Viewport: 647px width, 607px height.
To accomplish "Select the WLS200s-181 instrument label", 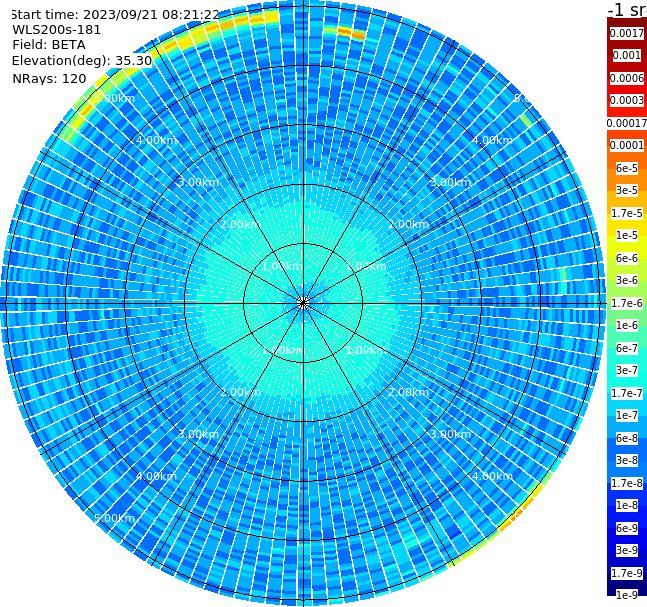I will [57, 30].
